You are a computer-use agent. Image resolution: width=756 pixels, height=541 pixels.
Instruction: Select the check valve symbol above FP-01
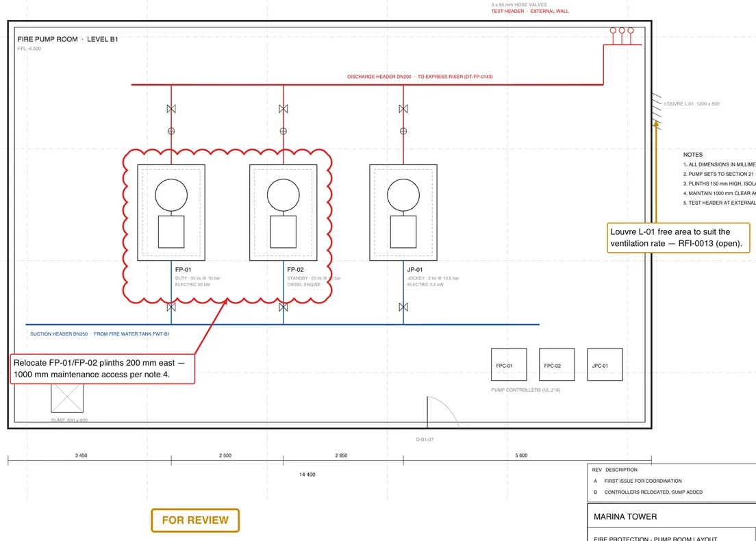171,131
